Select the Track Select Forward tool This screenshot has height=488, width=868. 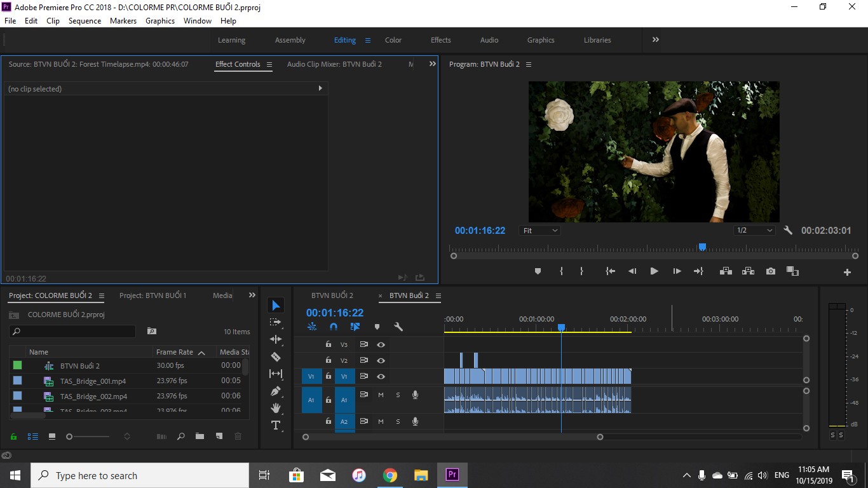point(276,323)
